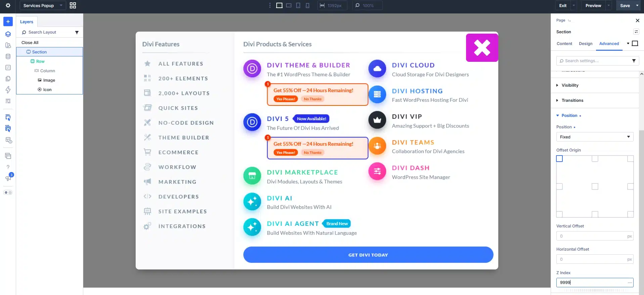Screen dimensions: 644x295
Task: Select middle-left offset origin square
Action: point(559,186)
